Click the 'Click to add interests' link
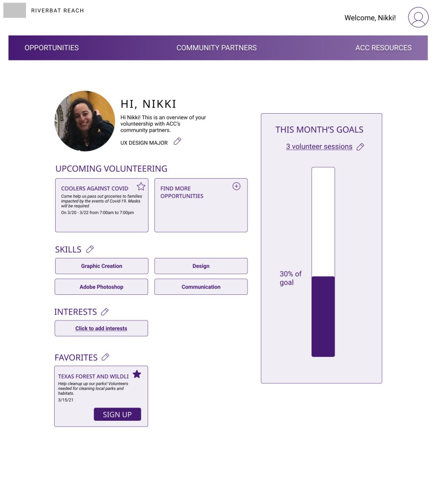The width and height of the screenshot is (436, 504). (x=101, y=328)
